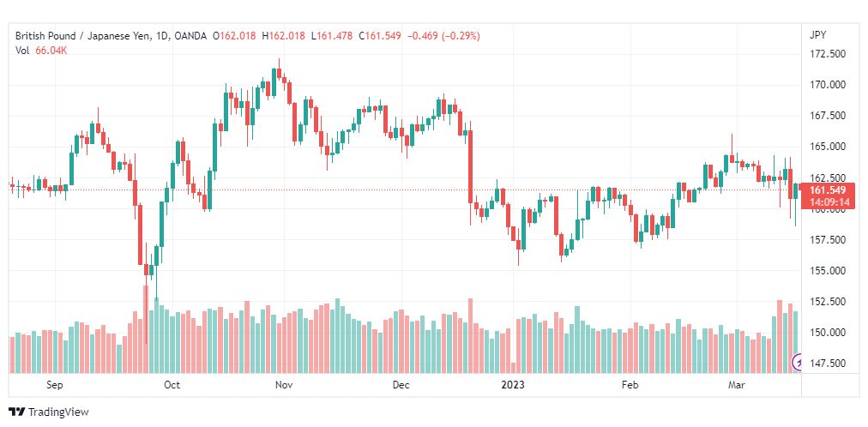Click the 172.500 price axis label

tap(827, 54)
